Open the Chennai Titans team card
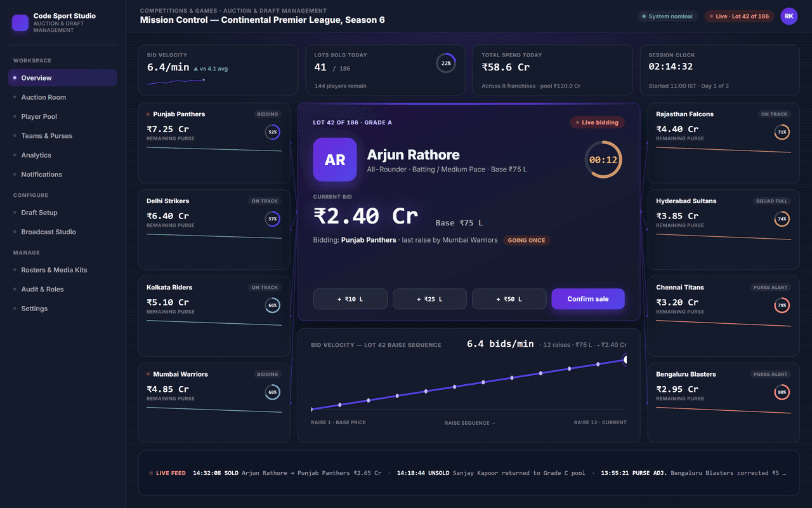This screenshot has width=812, height=508. tap(724, 316)
